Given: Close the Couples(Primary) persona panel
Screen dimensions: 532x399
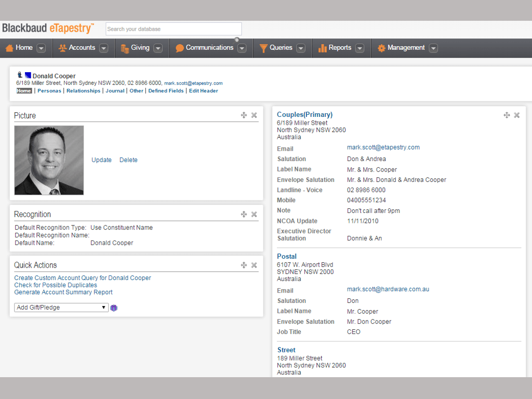Looking at the screenshot, I should (x=517, y=115).
